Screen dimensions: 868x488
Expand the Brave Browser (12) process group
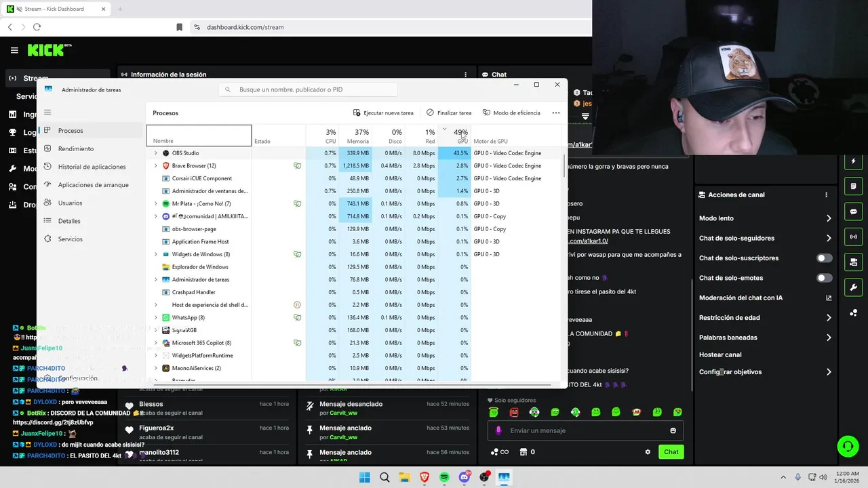(x=156, y=166)
